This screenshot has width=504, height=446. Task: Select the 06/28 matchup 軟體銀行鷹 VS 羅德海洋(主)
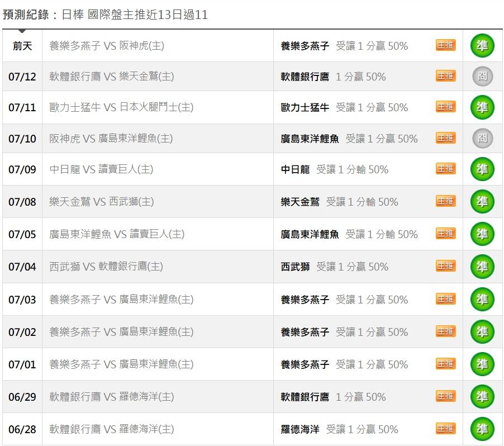point(112,429)
